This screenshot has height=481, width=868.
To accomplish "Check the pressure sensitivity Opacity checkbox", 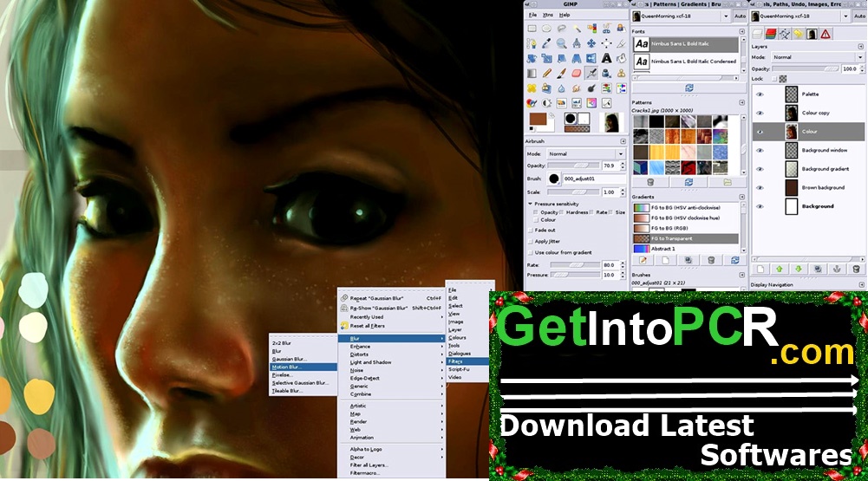I will point(536,212).
